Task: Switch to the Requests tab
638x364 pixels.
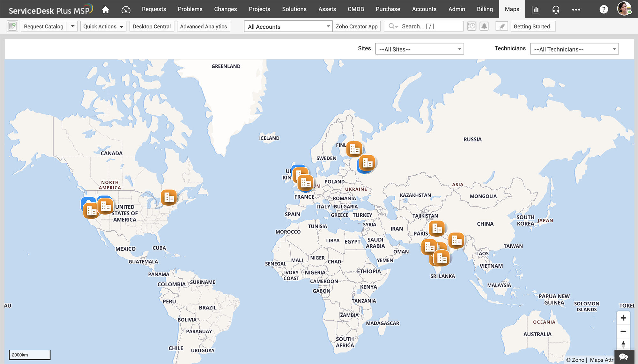Action: [x=154, y=9]
